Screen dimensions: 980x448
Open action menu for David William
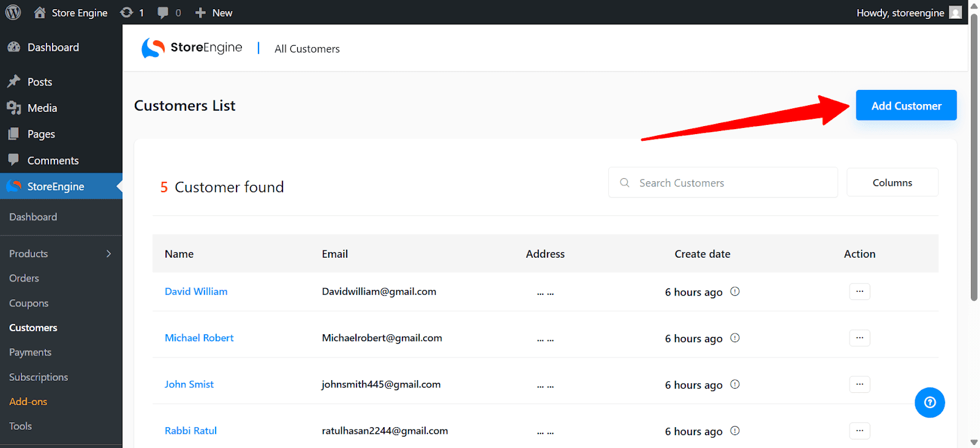coord(859,291)
